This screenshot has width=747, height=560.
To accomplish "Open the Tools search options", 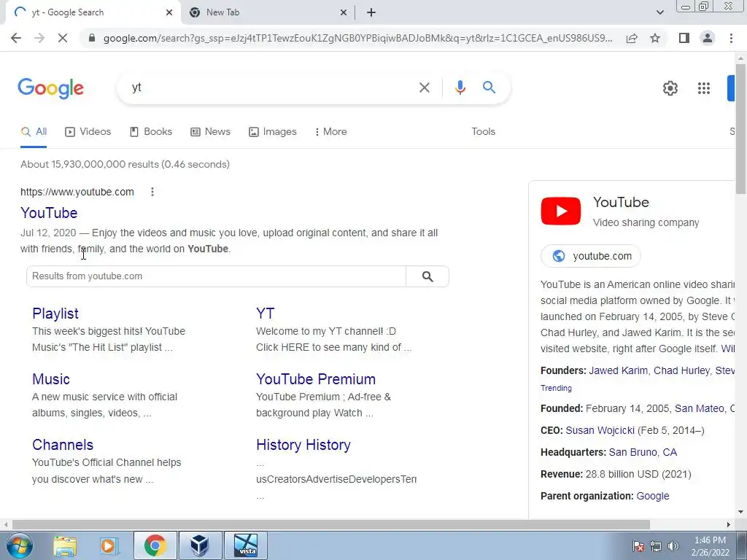I will tap(483, 132).
